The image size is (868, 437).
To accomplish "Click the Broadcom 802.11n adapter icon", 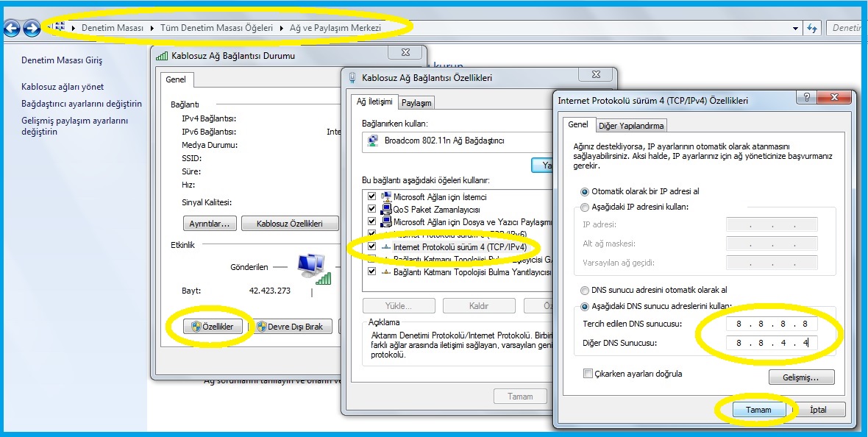I will [x=373, y=141].
